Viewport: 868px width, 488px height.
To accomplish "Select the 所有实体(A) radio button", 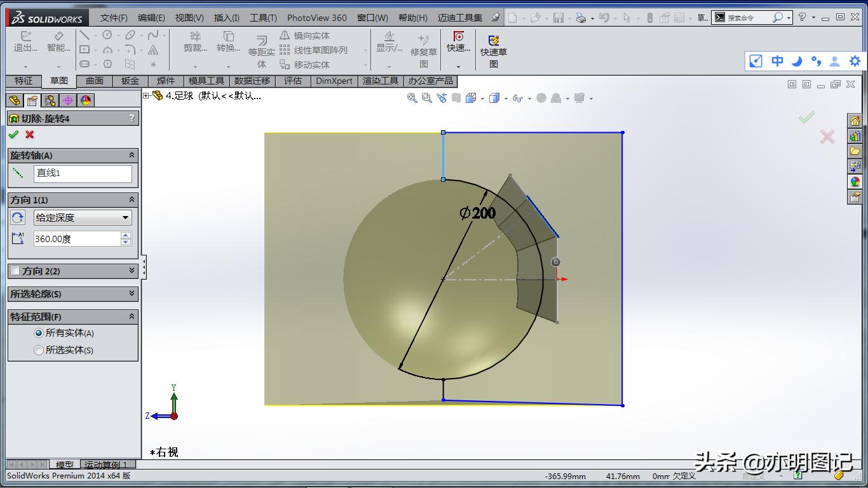I will tap(39, 333).
